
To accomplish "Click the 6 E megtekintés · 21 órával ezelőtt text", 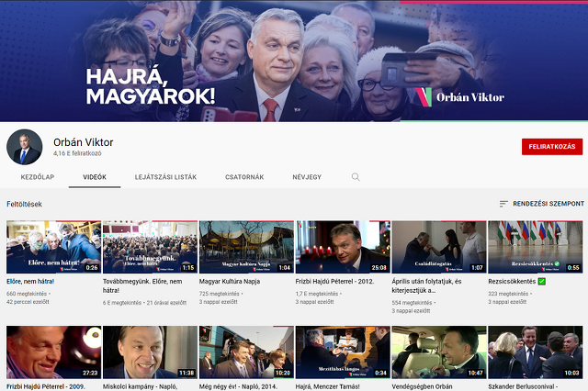I will coord(145,303).
